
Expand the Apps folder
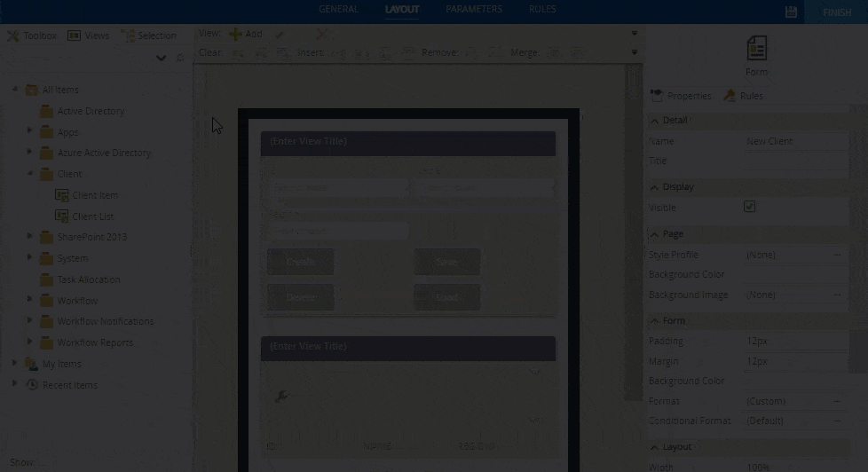click(x=29, y=131)
